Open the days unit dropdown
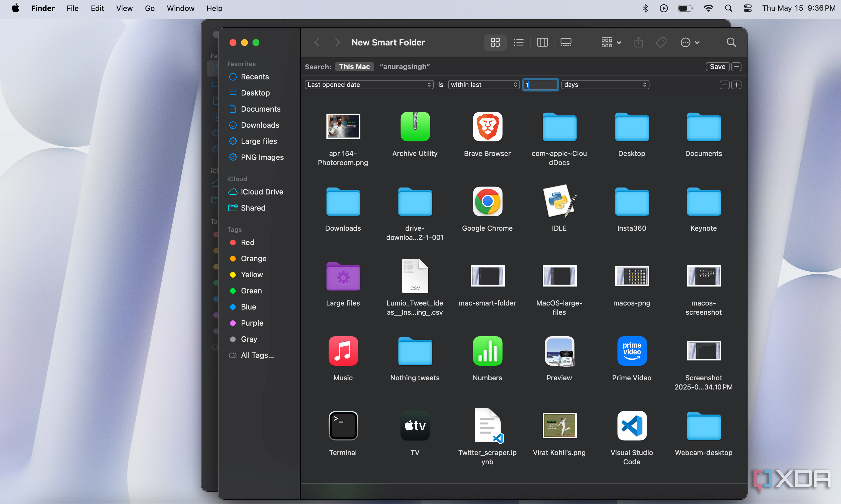 (605, 85)
